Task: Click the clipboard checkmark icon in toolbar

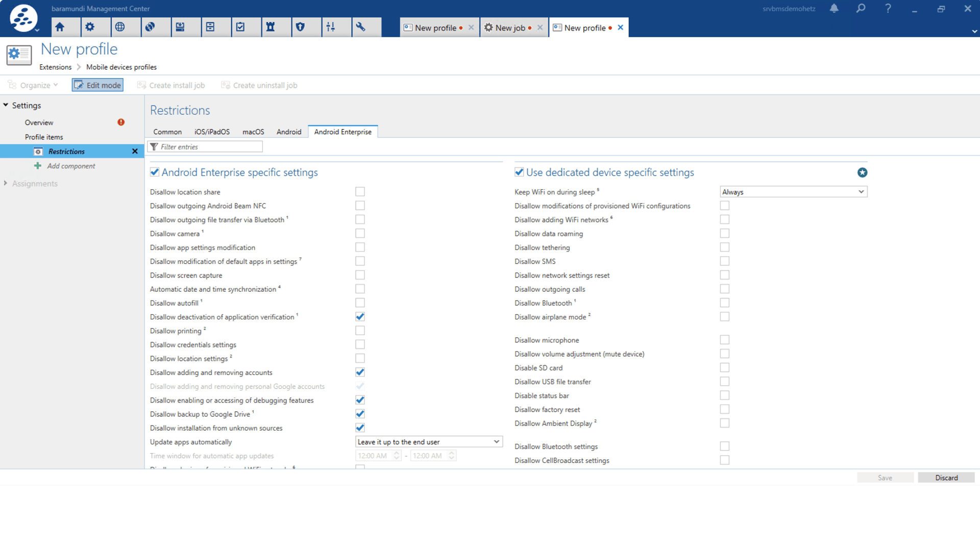Action: point(240,27)
